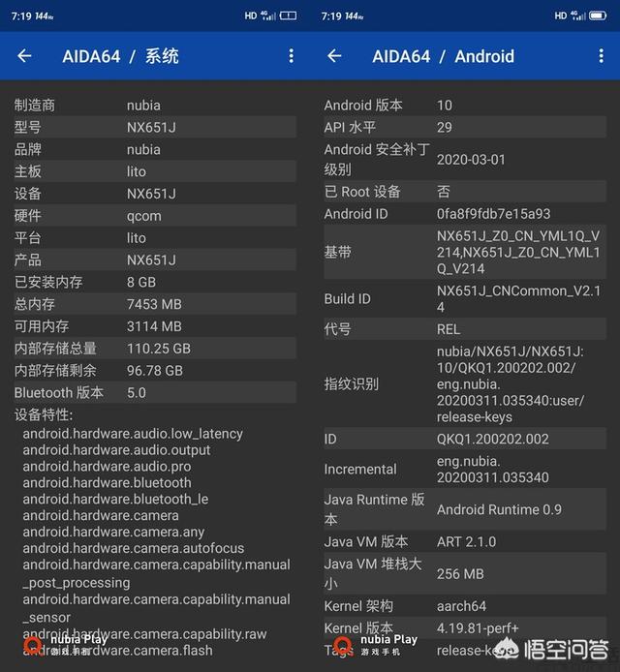Select the 已安装内存 value 8 GB
Viewport: 620px width, 672px height.
click(x=141, y=282)
